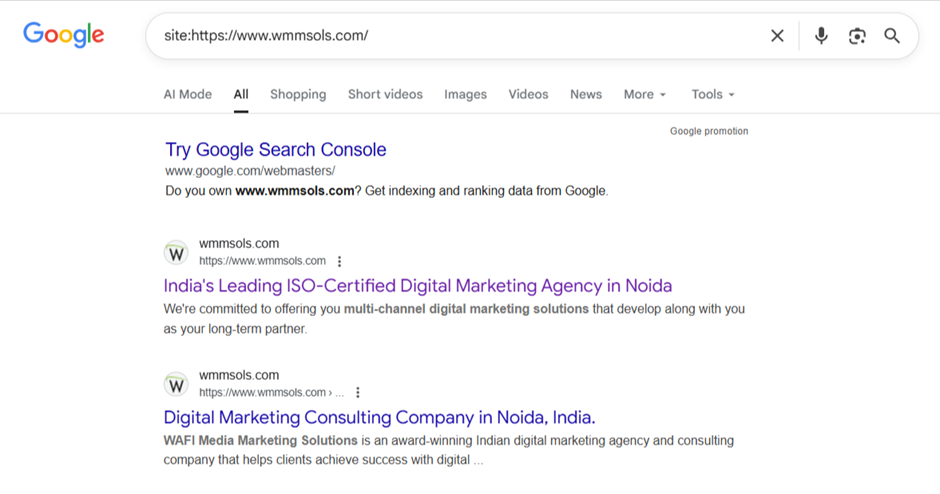940x494 pixels.
Task: Switch to the Shopping tab
Action: (298, 94)
